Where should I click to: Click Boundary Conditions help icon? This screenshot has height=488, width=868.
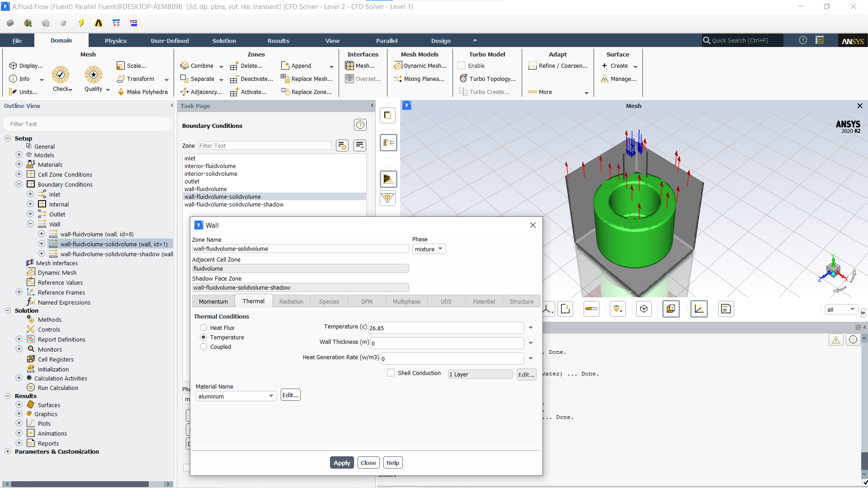360,125
